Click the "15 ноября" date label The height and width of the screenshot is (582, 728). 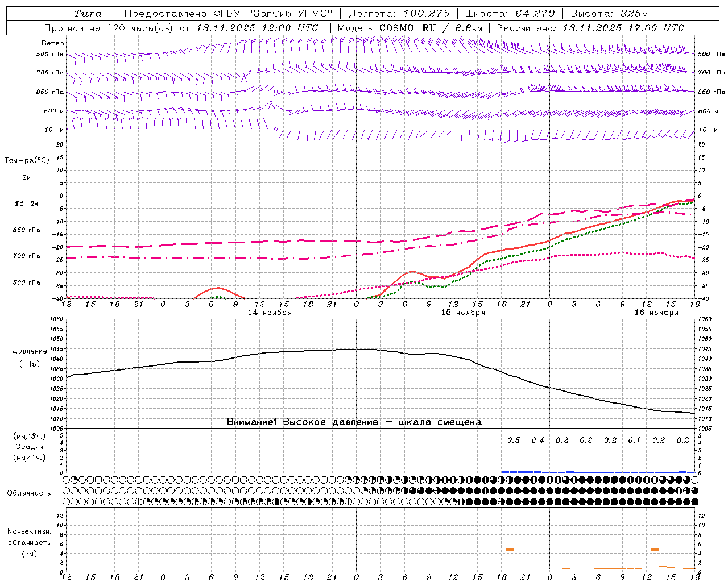(463, 313)
